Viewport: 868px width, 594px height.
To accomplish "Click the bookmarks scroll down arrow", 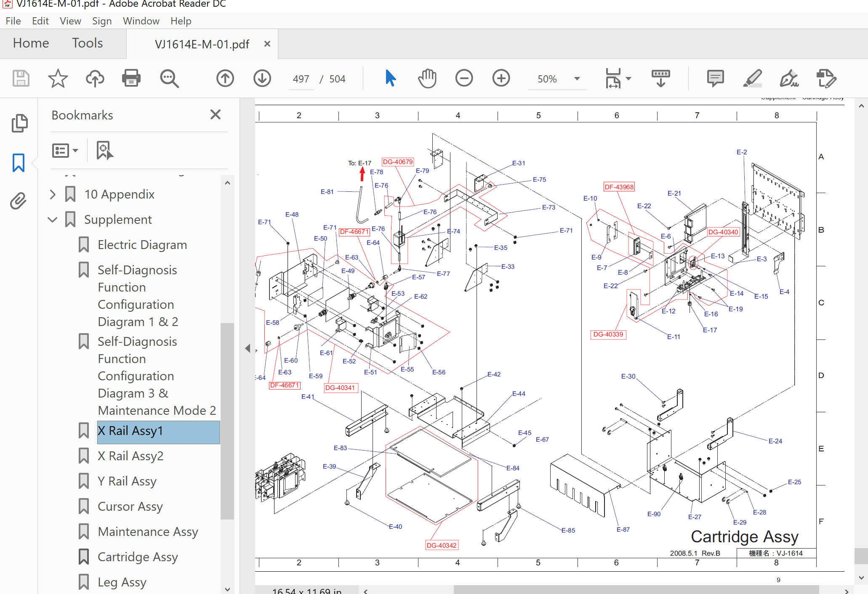I will [x=227, y=589].
